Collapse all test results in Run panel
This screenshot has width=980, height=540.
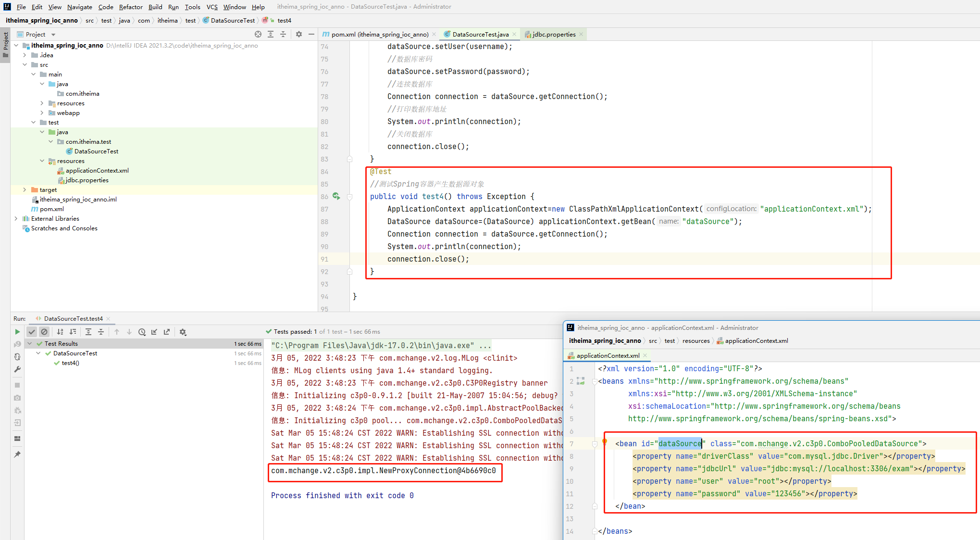coord(101,332)
